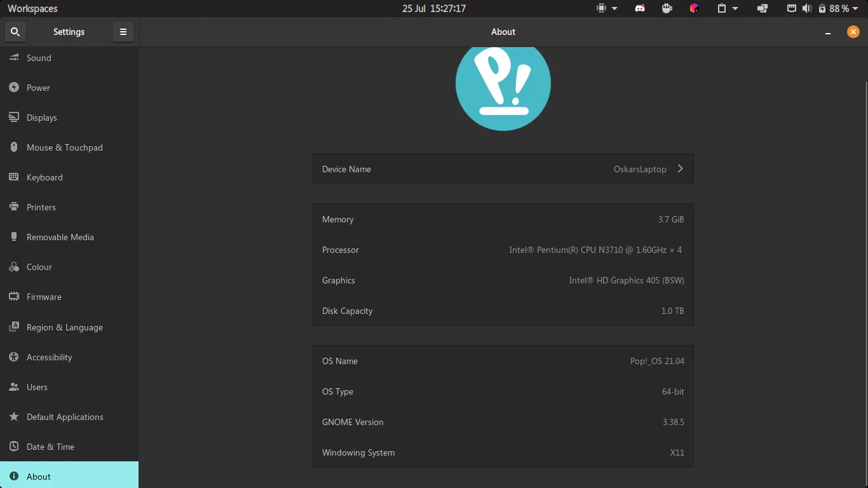Click the 88 % battery percentage text

pyautogui.click(x=839, y=8)
